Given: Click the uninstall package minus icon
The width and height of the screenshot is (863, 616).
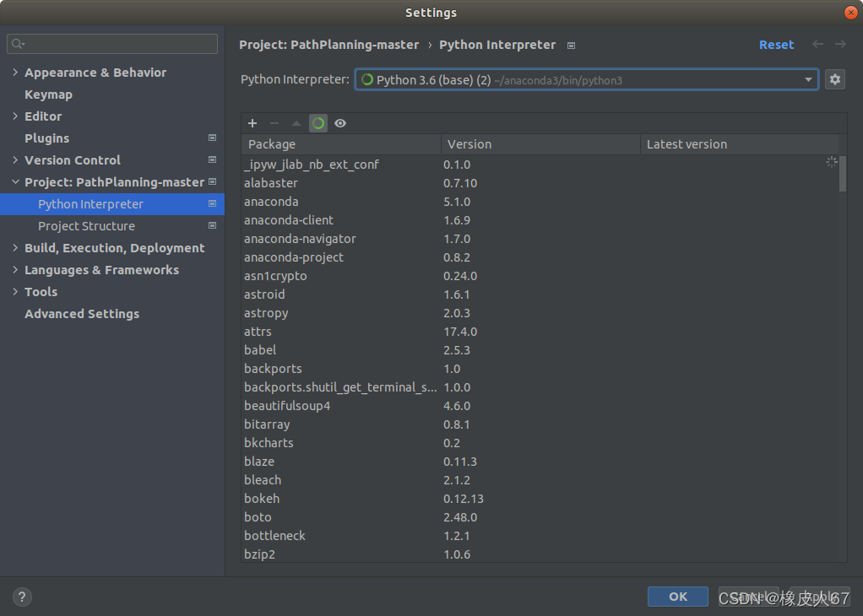Looking at the screenshot, I should click(x=274, y=123).
